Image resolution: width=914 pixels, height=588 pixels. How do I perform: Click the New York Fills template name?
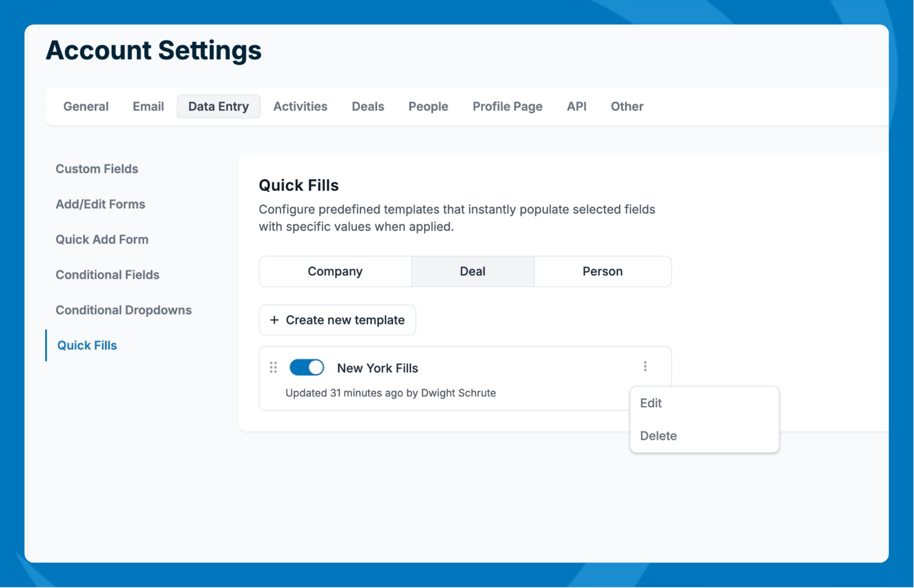[x=377, y=369]
